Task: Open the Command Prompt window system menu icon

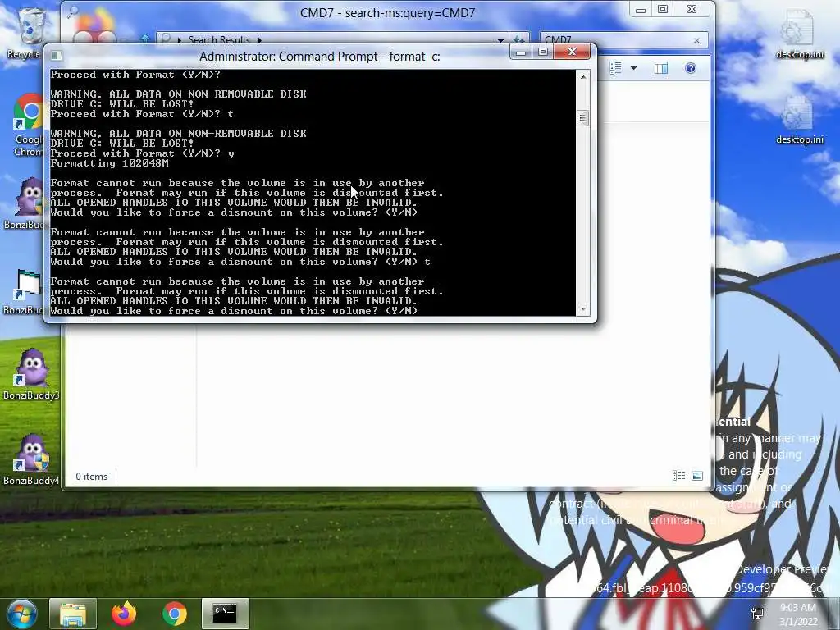Action: [57, 56]
